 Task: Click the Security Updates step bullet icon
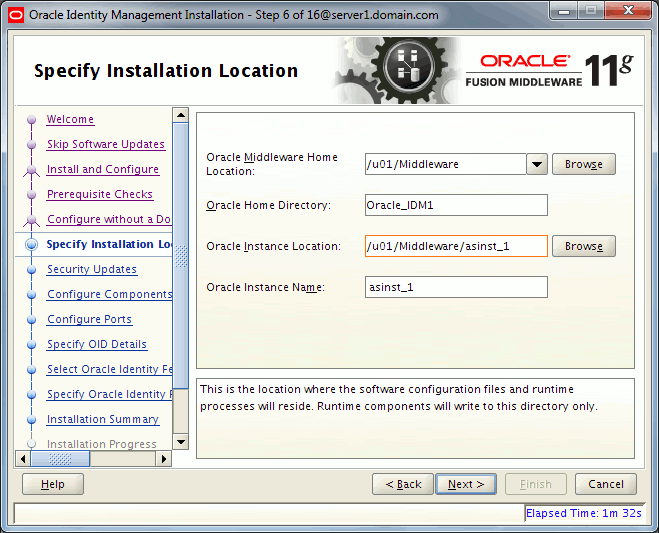pos(32,269)
